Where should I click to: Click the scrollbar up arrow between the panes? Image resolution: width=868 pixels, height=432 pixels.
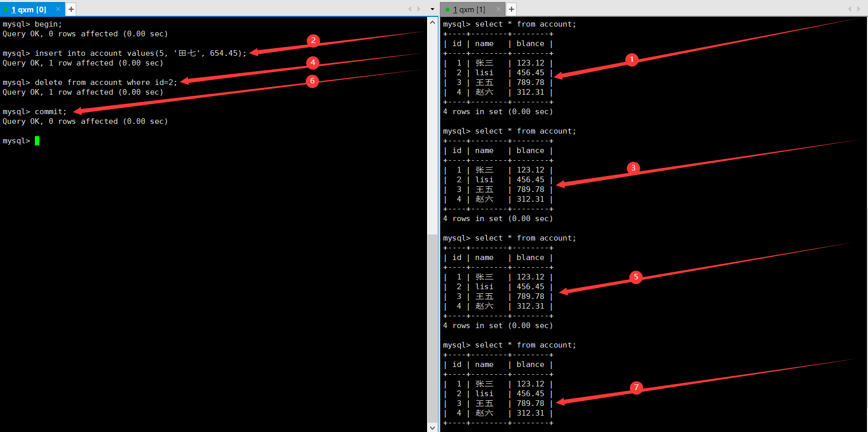pos(433,23)
